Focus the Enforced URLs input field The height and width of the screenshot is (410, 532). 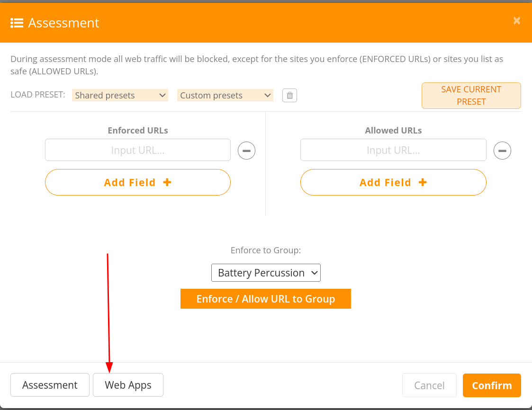pos(138,150)
